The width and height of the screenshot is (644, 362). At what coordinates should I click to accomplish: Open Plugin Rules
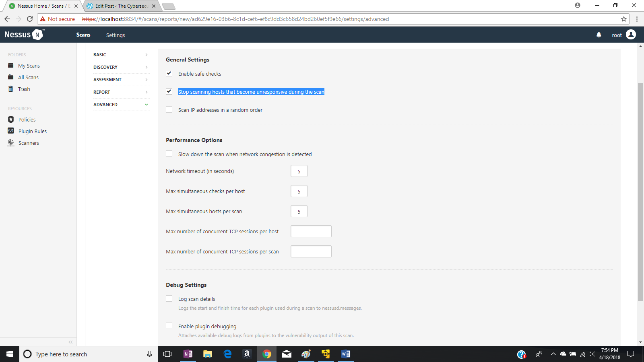pos(33,131)
